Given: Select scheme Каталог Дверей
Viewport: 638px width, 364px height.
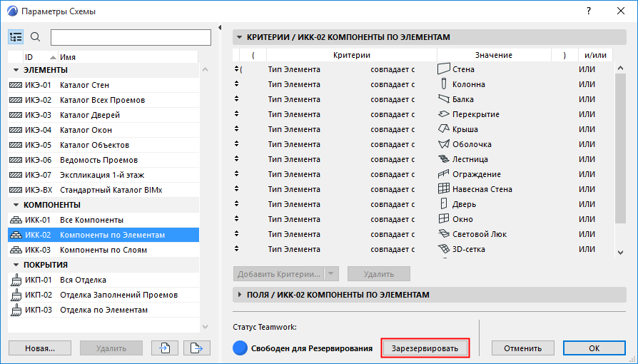Looking at the screenshot, I should click(x=90, y=115).
